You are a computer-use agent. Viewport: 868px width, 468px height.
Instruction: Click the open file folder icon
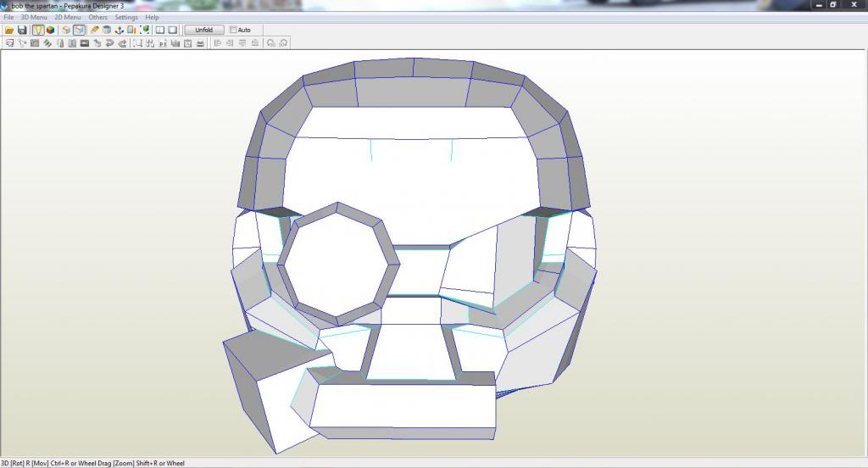9,30
